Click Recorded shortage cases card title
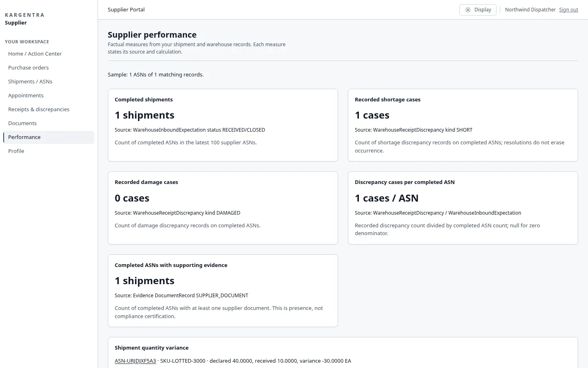Image resolution: width=588 pixels, height=368 pixels. tap(388, 99)
